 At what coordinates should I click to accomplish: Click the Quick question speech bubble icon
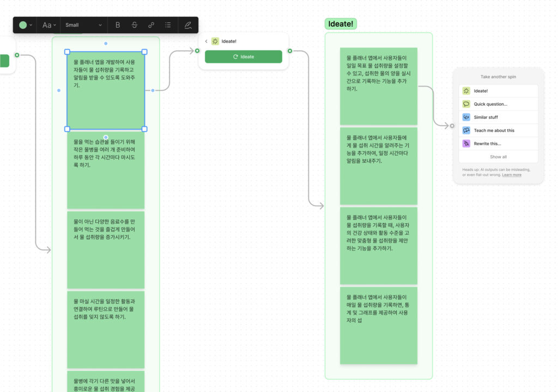(x=466, y=104)
